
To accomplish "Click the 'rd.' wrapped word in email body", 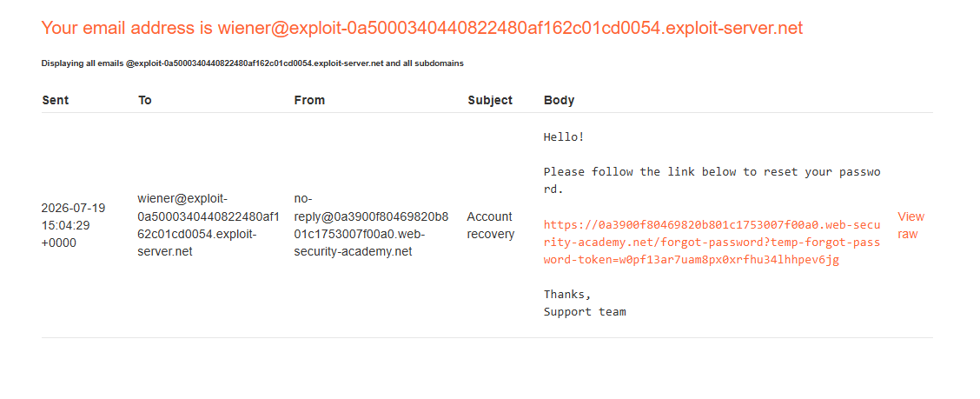I will click(553, 189).
